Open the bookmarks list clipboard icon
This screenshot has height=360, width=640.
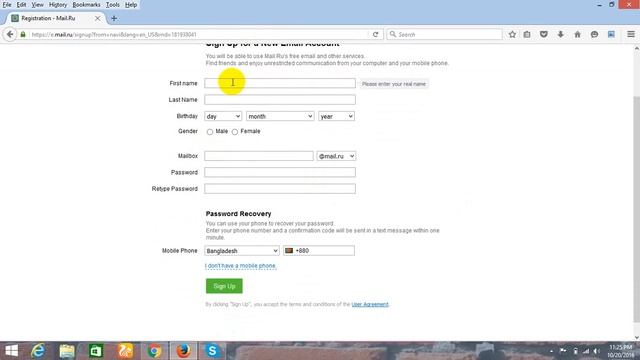click(527, 35)
